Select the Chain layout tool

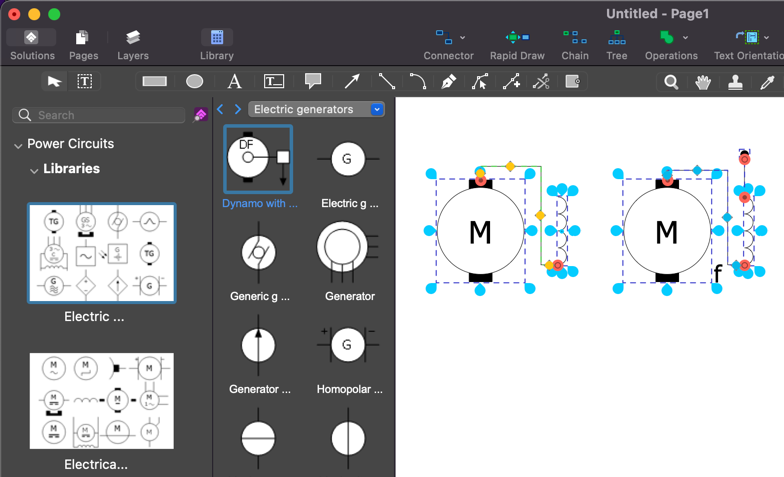574,44
